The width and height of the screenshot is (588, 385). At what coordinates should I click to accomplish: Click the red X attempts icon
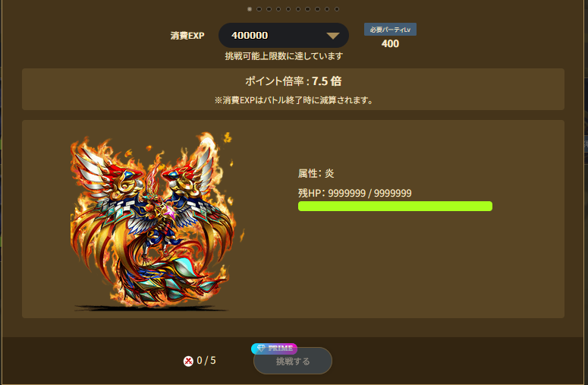188,361
